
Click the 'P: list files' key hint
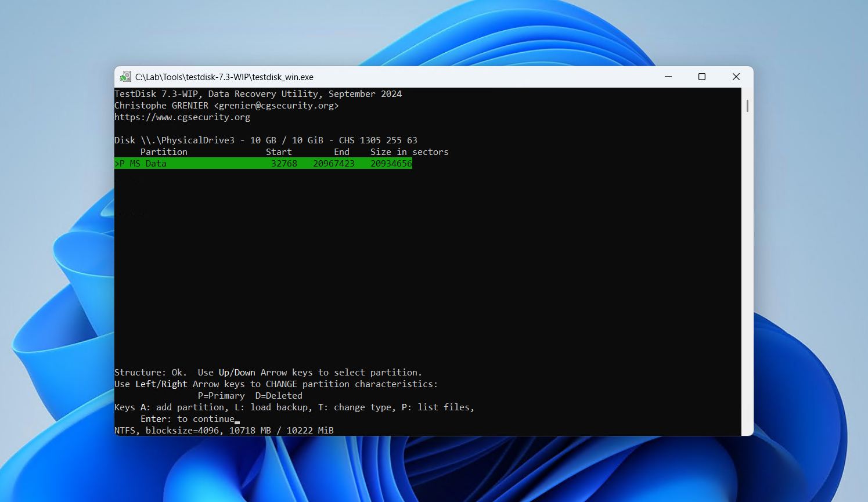[x=435, y=407]
